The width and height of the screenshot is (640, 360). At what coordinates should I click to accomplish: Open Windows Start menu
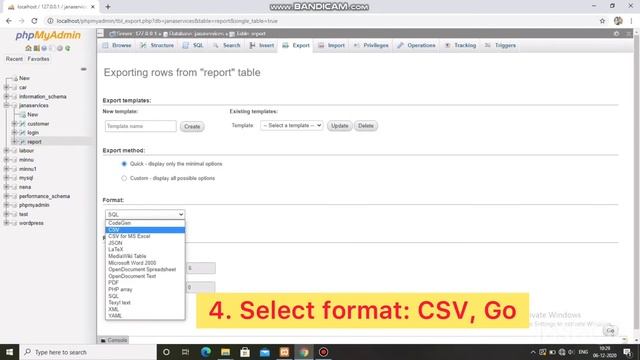(x=9, y=352)
